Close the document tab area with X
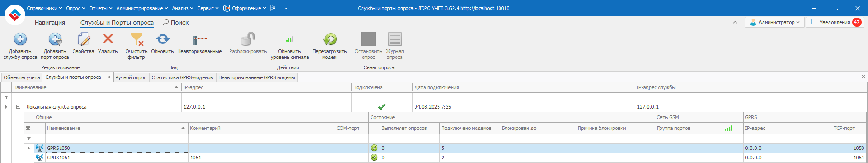 pyautogui.click(x=863, y=77)
